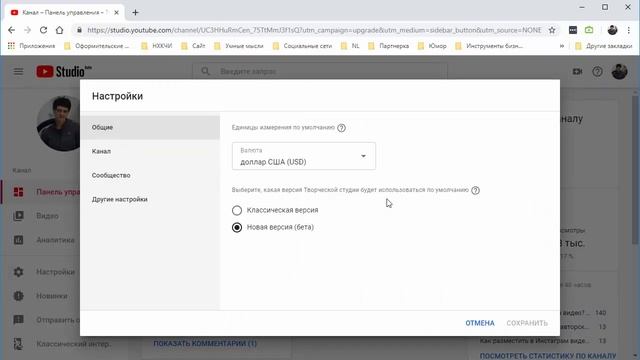This screenshot has height=360, width=640.
Task: Open Видео in Studio sidebar
Action: click(41, 216)
